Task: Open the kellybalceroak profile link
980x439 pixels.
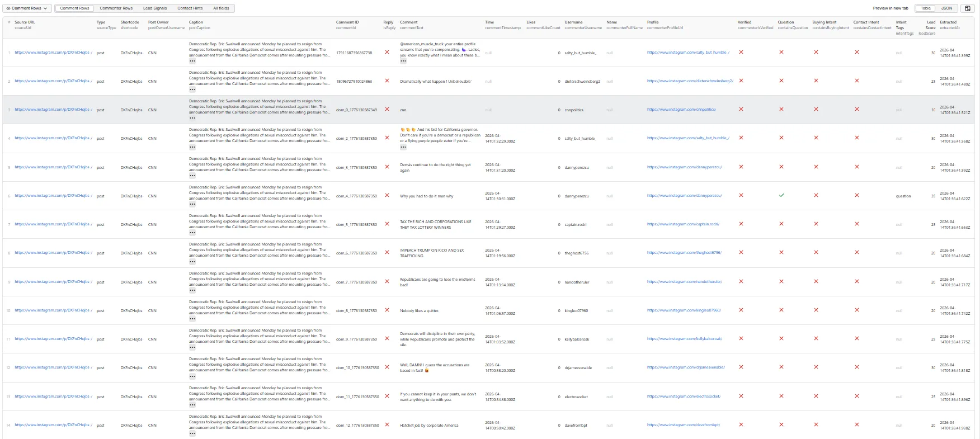Action: point(685,339)
